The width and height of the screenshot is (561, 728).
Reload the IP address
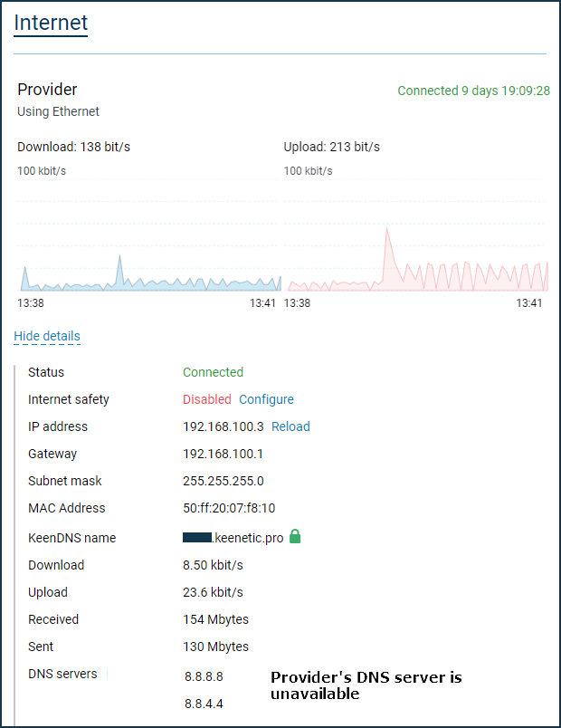[290, 426]
